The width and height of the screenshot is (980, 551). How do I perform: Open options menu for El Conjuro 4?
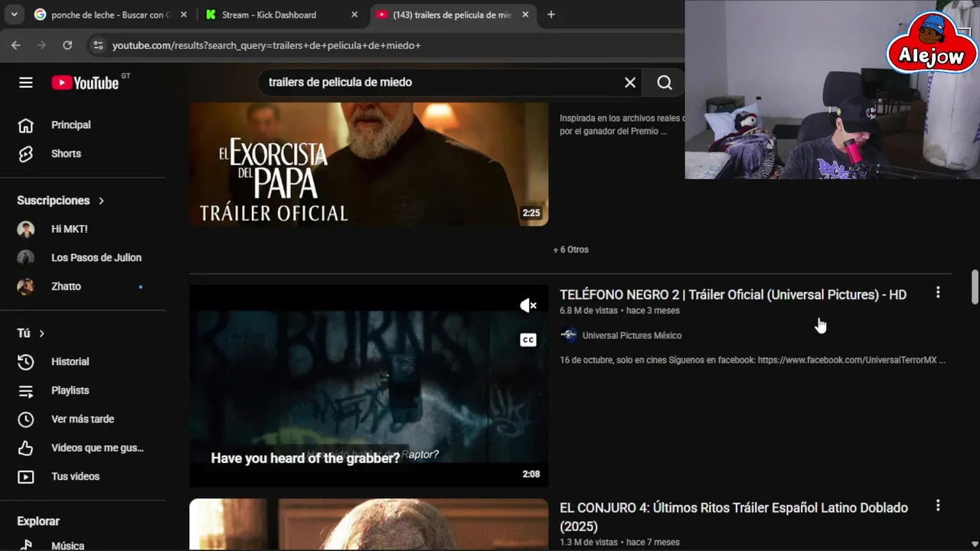point(938,506)
